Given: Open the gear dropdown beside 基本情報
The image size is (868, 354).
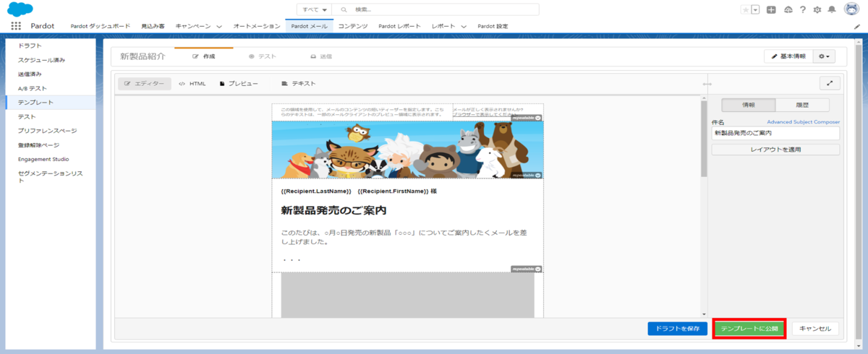Looking at the screenshot, I should (825, 56).
